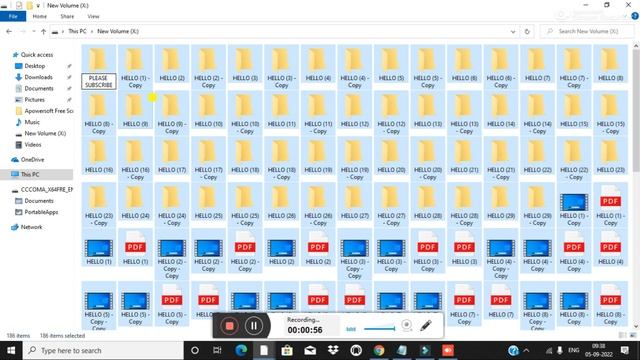Select the HELLO (8) folder
Screen dimensions: 640x360
(610, 64)
